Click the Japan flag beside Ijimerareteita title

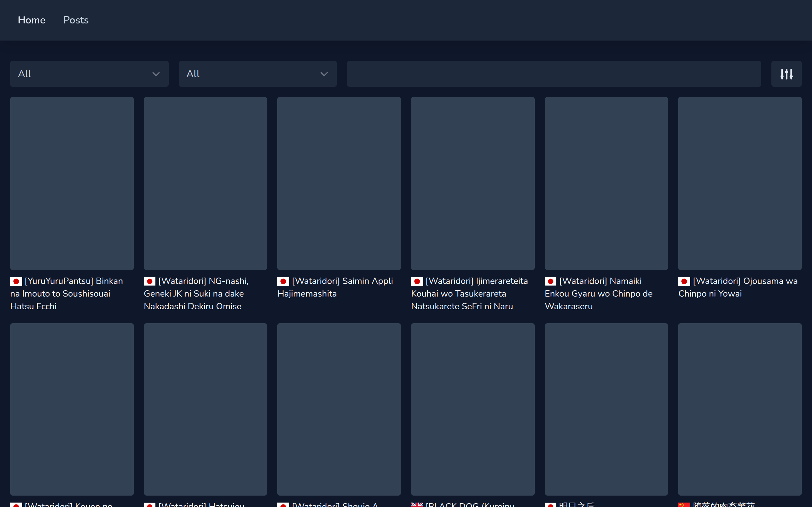click(x=417, y=281)
